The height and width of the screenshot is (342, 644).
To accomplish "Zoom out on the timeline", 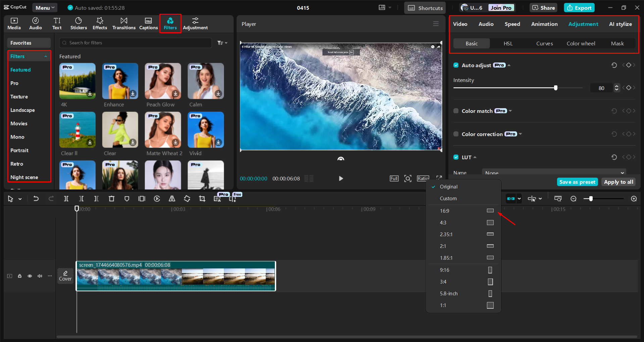I will (574, 198).
